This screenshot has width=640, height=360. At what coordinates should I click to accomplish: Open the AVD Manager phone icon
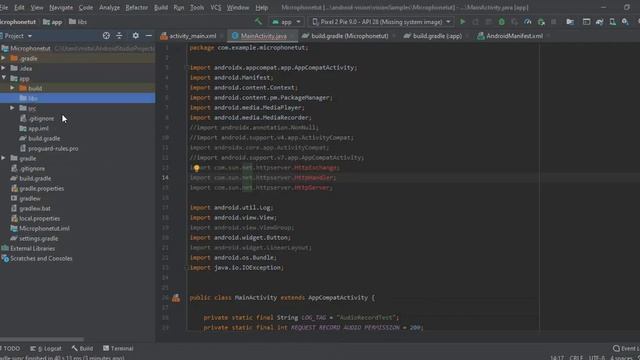click(x=613, y=22)
